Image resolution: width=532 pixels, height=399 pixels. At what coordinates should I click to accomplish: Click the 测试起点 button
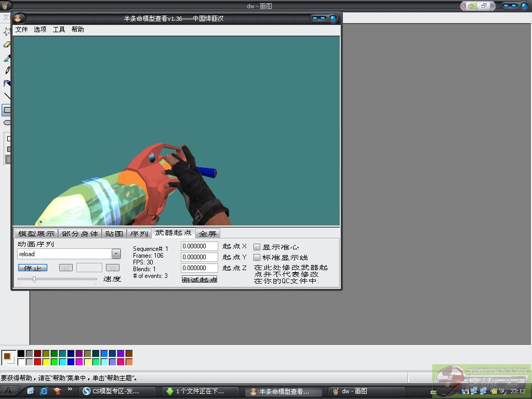pos(199,280)
